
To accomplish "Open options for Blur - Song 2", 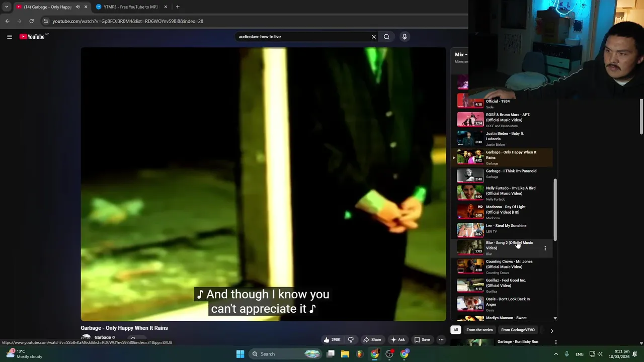I will tap(545, 248).
